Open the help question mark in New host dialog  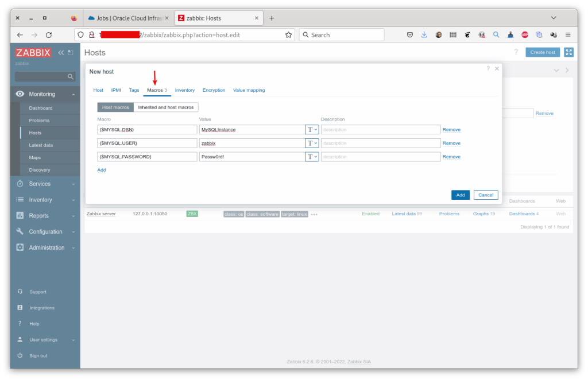point(488,68)
